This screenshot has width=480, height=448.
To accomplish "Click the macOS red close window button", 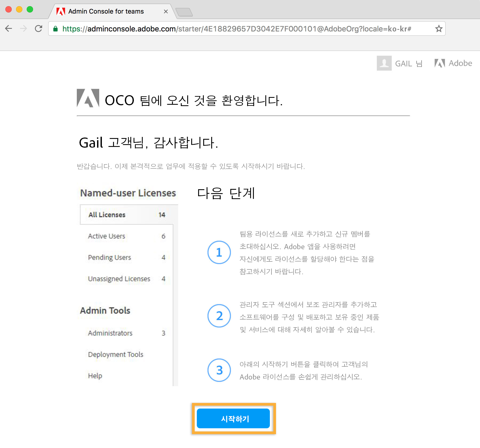I will (x=9, y=9).
